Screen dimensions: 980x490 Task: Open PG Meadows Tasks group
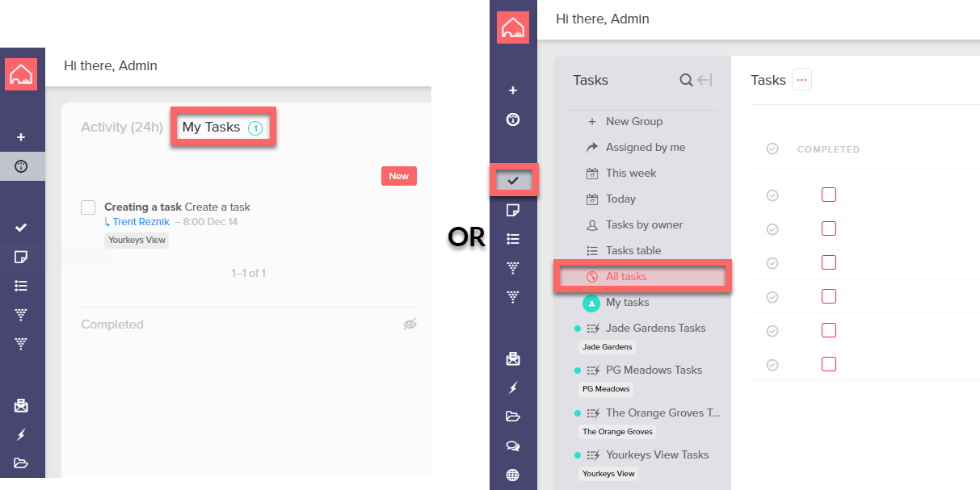coord(654,370)
